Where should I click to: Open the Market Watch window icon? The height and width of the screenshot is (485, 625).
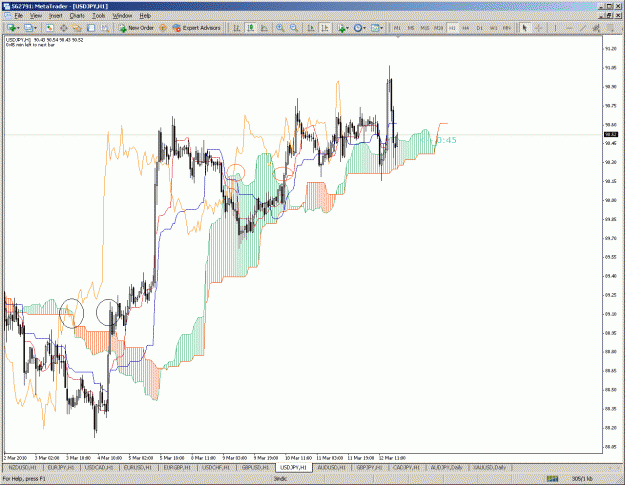coord(49,28)
